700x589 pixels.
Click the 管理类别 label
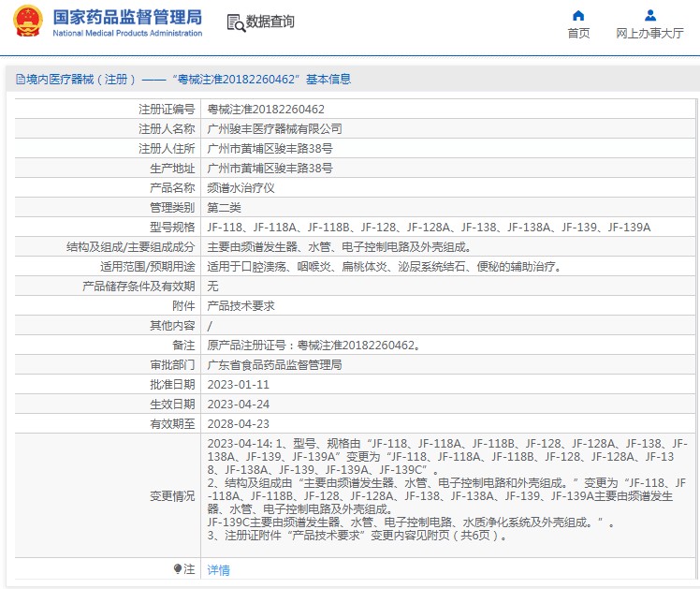[x=172, y=208]
